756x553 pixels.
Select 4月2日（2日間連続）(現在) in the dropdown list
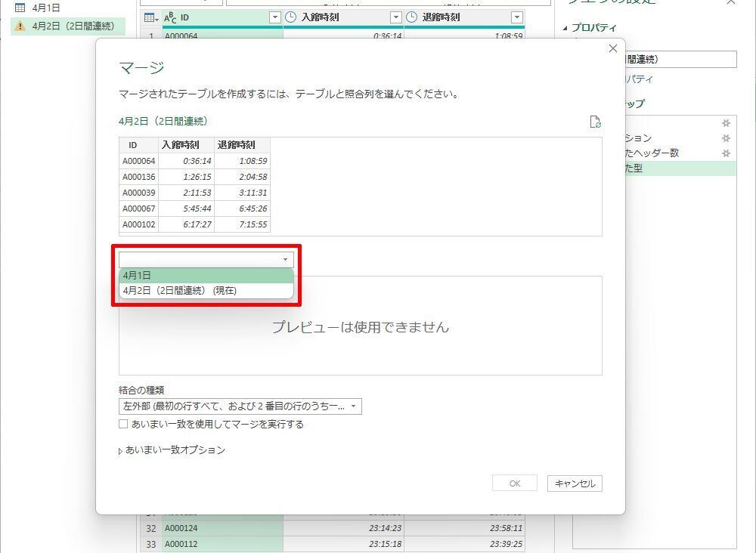point(206,290)
